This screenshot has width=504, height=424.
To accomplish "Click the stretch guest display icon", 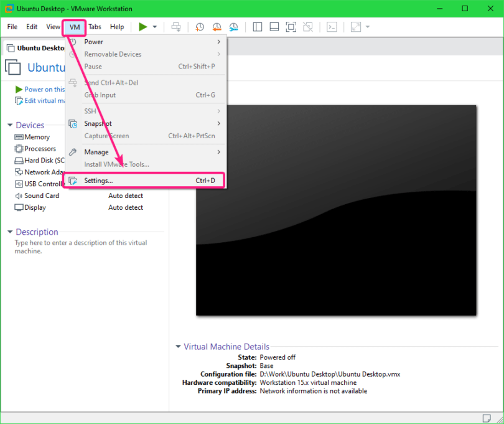I will click(356, 27).
